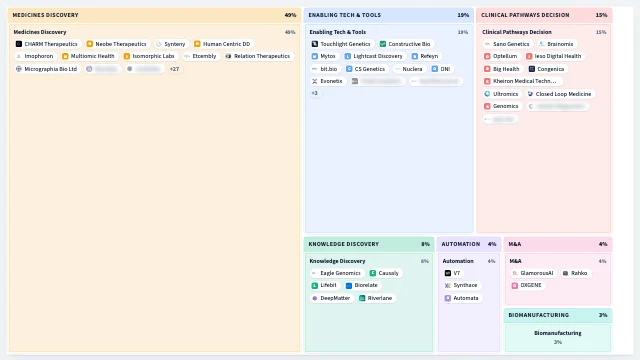Click the Causaly green logo icon
This screenshot has width=640, height=360.
[373, 273]
